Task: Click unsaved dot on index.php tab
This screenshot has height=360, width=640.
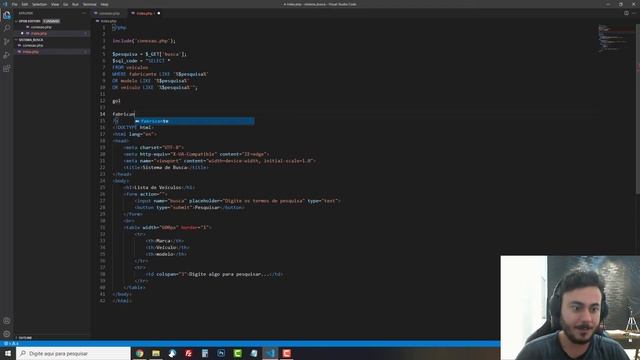Action: tap(159, 13)
